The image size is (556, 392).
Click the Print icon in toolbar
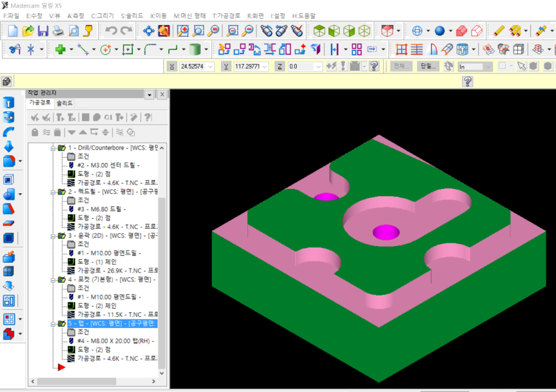tap(58, 31)
